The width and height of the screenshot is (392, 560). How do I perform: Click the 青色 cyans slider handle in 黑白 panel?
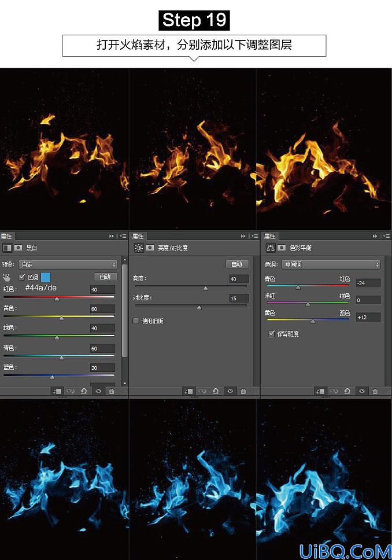(61, 358)
